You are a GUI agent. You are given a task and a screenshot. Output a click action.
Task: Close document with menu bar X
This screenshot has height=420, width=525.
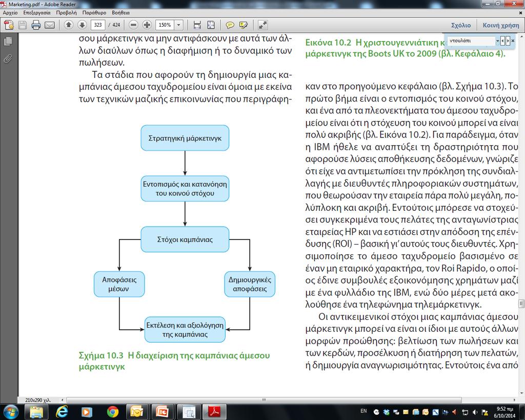tap(520, 13)
